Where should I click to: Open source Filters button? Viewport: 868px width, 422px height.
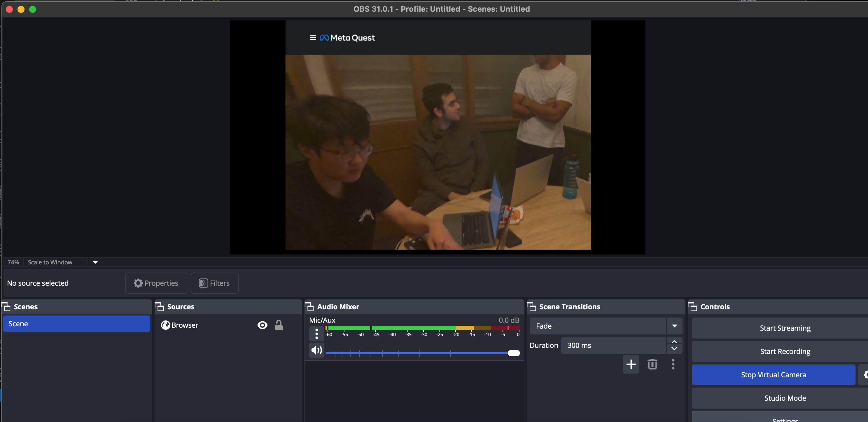214,283
